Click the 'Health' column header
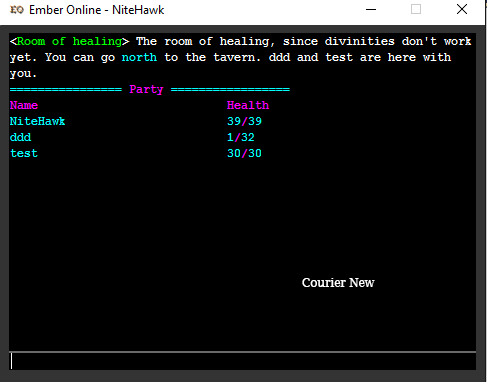 click(x=248, y=105)
